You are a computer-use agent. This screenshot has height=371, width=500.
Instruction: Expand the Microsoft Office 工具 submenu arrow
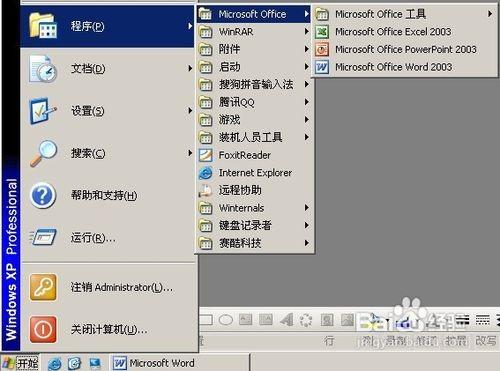[490, 14]
